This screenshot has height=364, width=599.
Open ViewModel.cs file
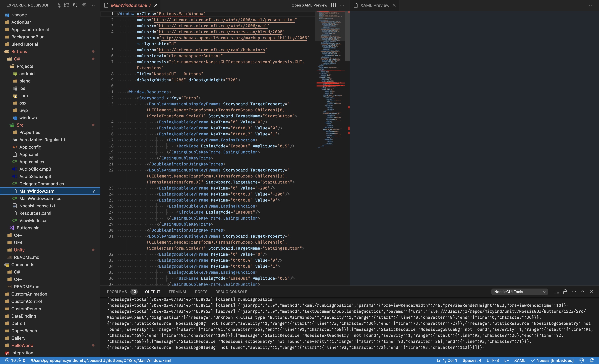click(50, 221)
